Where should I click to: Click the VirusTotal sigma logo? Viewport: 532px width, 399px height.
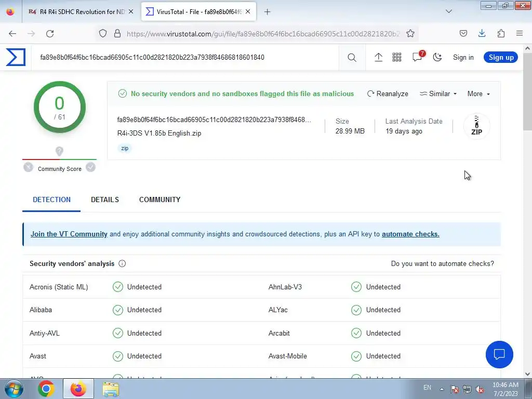[16, 57]
